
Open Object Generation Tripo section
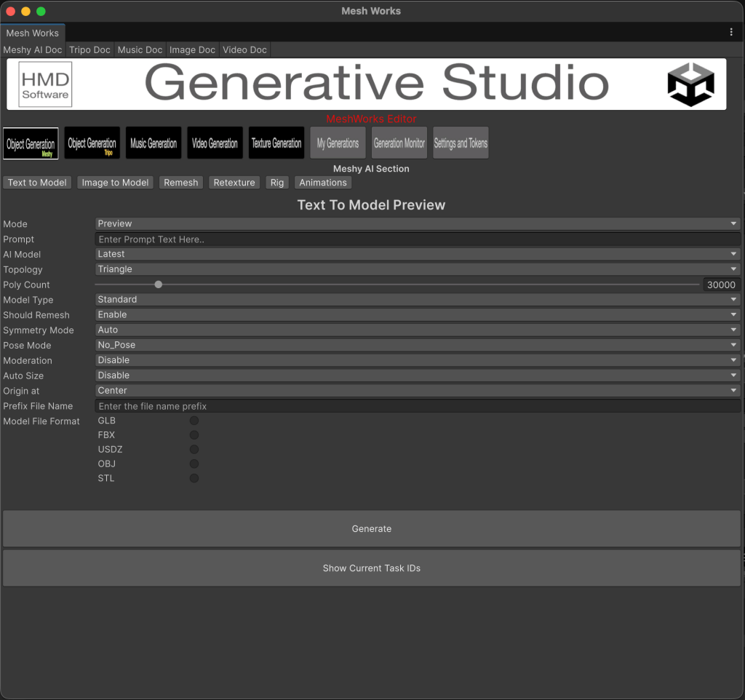point(92,143)
